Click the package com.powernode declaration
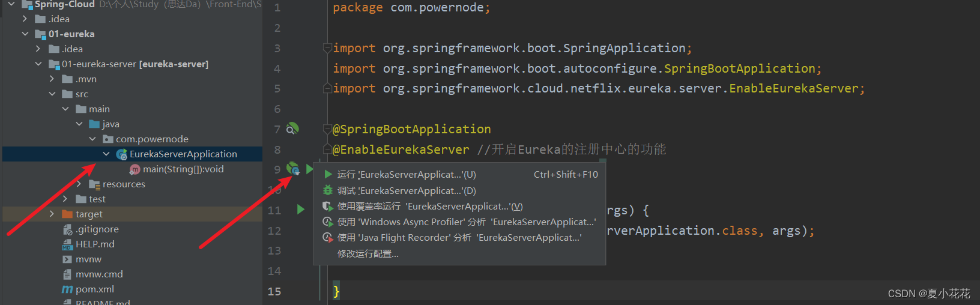980x305 pixels. coord(411,8)
